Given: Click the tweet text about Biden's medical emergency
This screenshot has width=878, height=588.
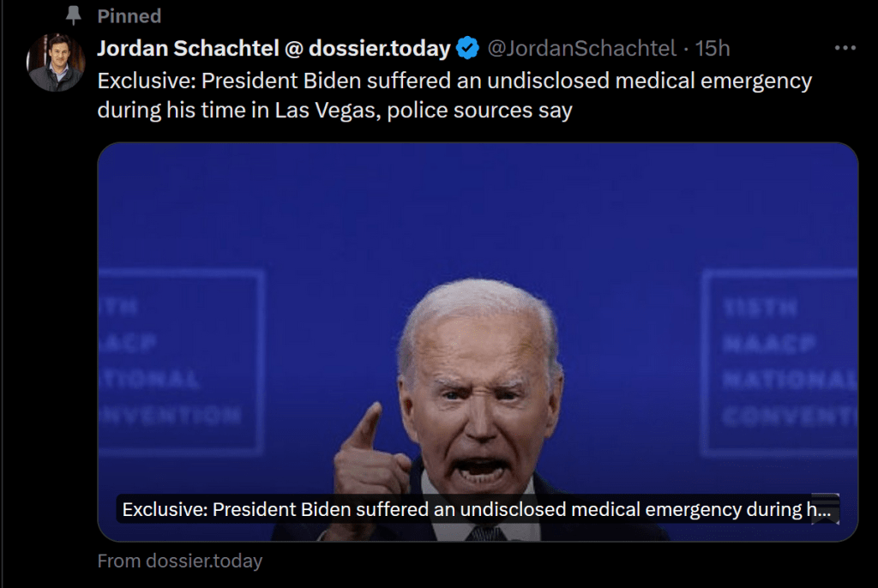Looking at the screenshot, I should click(x=454, y=81).
